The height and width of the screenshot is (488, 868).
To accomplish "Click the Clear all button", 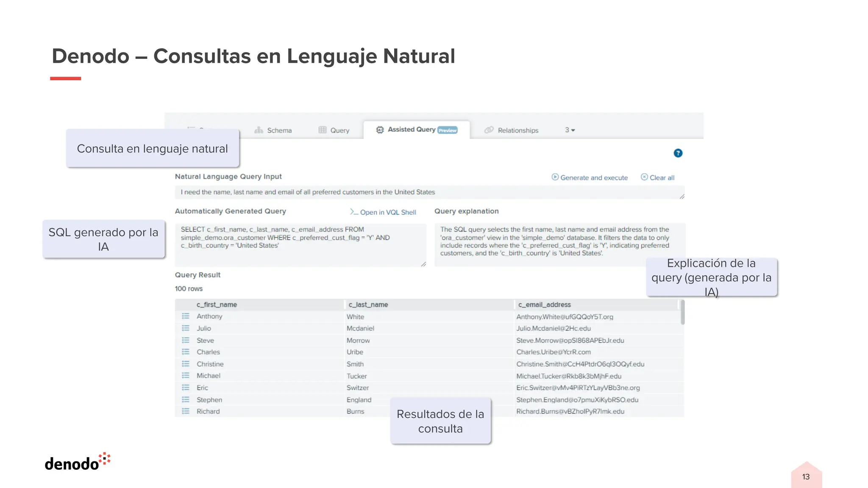I will (657, 177).
